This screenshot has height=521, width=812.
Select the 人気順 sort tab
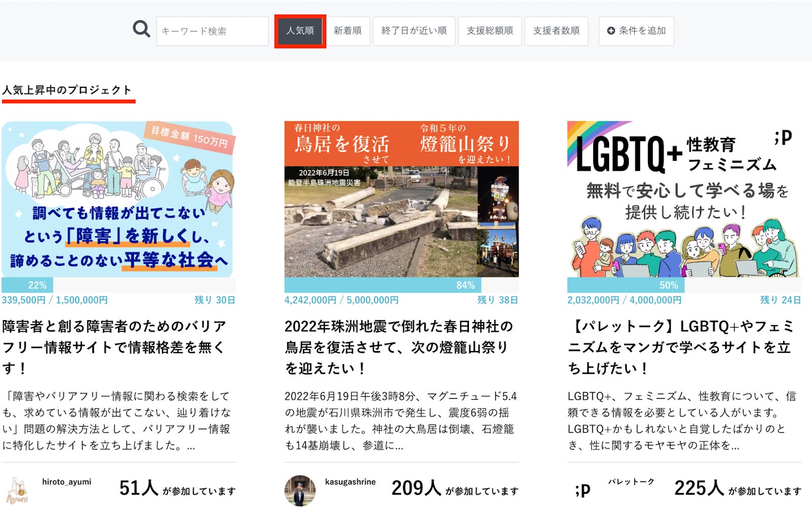coord(300,31)
